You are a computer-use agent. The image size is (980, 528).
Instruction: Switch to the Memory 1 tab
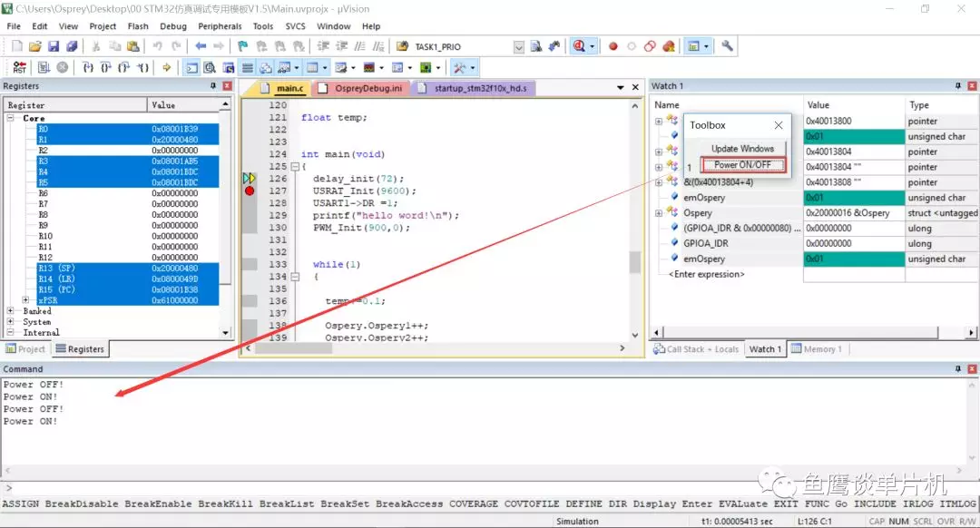click(816, 348)
